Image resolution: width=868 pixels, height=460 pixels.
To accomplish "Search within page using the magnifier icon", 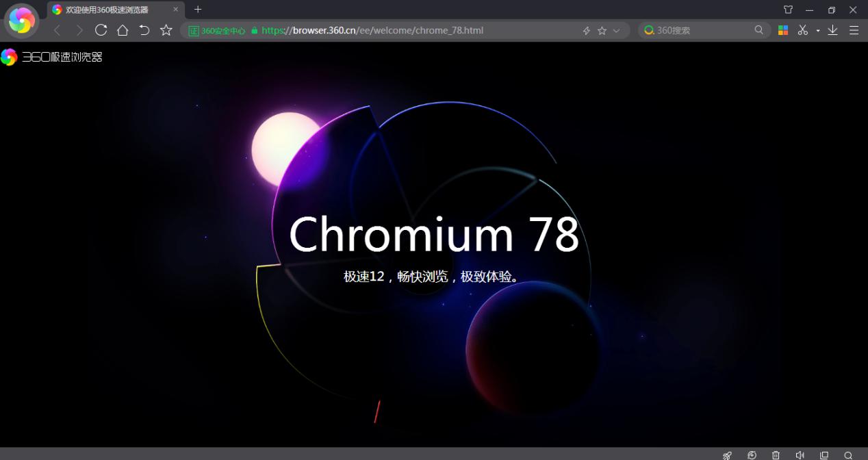I will tap(848, 455).
